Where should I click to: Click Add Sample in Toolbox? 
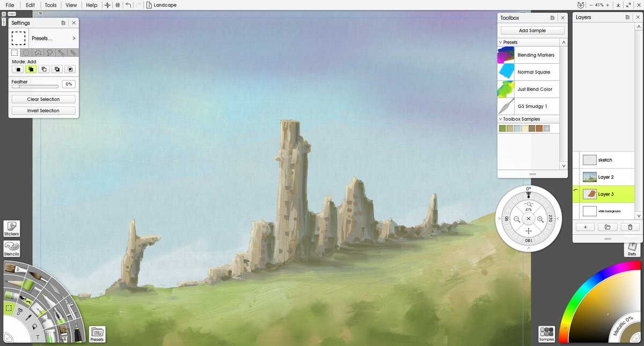pyautogui.click(x=532, y=31)
